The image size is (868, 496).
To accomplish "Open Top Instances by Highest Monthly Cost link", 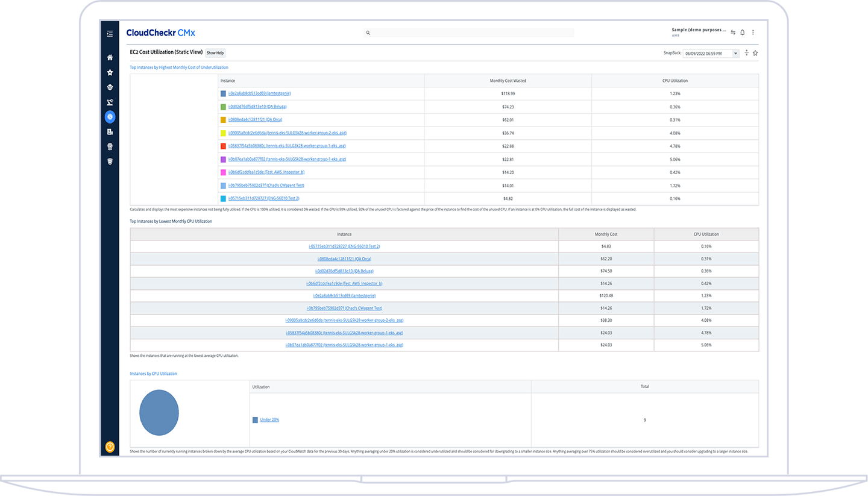I will 179,67.
